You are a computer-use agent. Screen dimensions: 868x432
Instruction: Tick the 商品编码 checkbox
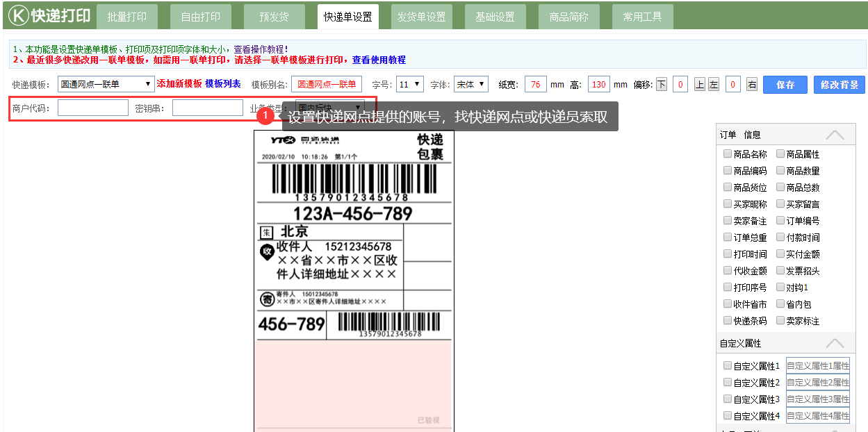click(x=727, y=171)
